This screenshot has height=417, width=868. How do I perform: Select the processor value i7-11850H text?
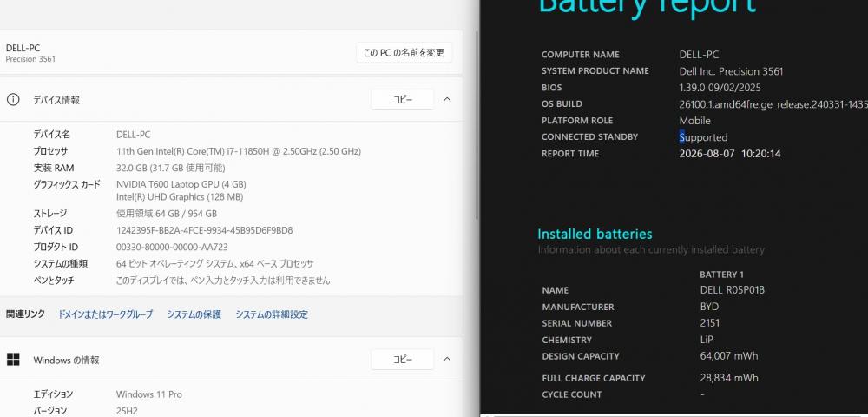239,151
